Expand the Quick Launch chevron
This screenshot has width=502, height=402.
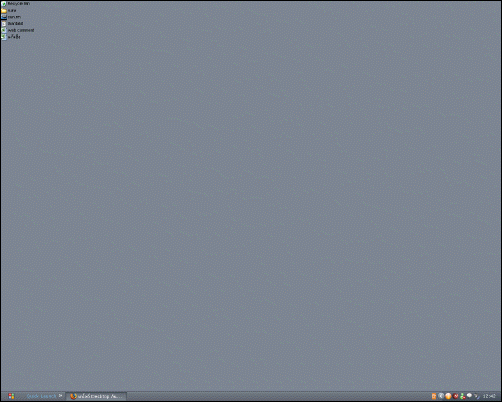click(x=61, y=396)
